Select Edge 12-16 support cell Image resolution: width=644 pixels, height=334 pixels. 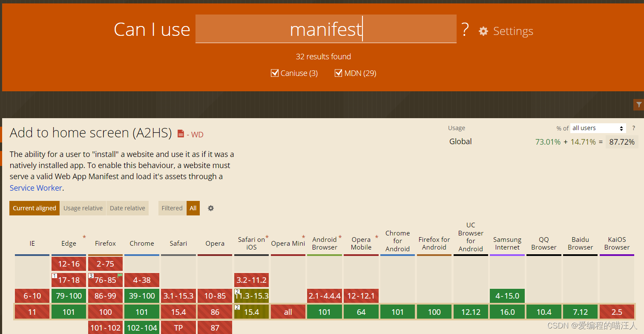69,264
